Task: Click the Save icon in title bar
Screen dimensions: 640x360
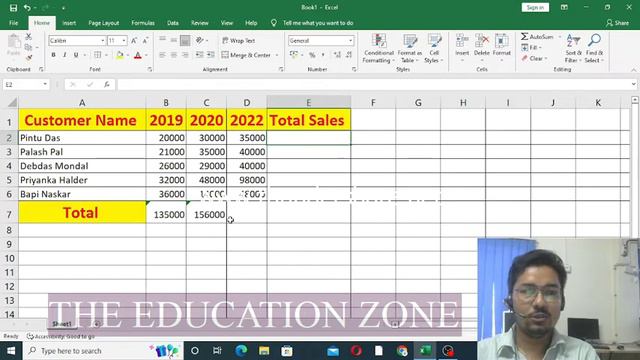Action: (13, 7)
